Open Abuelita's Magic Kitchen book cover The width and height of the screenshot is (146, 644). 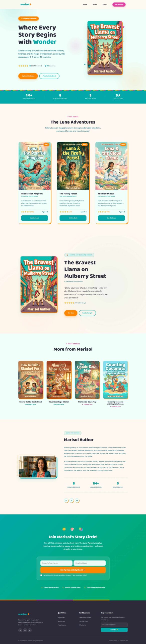(x=59, y=380)
